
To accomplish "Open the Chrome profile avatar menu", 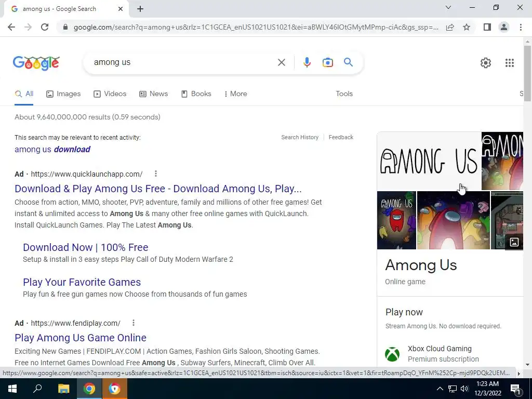I will [504, 27].
